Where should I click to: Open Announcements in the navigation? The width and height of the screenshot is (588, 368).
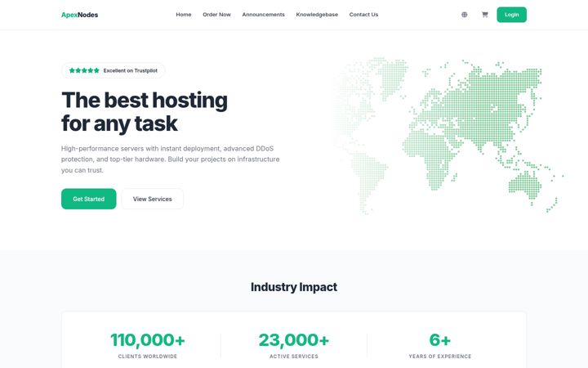(x=263, y=14)
